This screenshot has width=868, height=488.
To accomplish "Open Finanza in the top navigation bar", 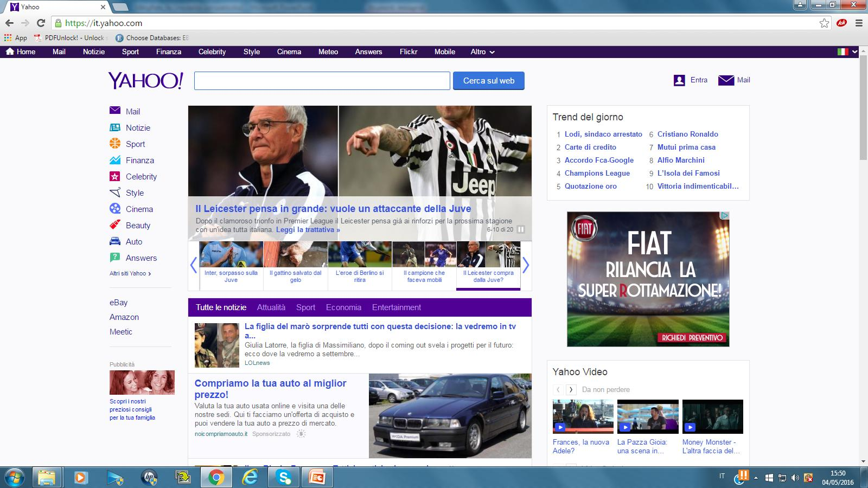I will [x=169, y=52].
